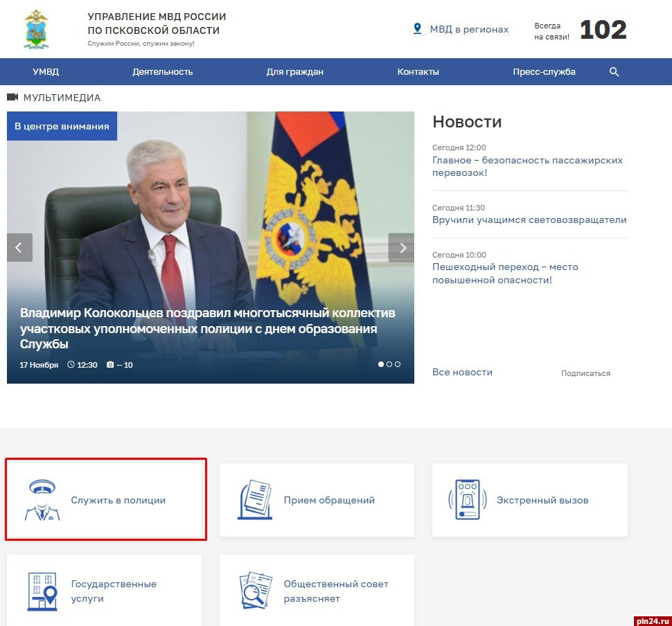The height and width of the screenshot is (626, 672).
Task: Open the headline about Владимир Колокольцев
Action: (208, 328)
